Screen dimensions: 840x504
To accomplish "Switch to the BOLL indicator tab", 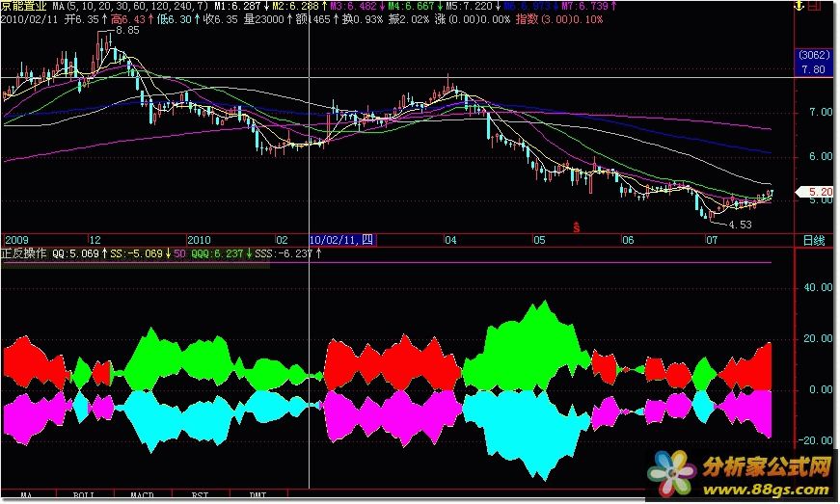I will coord(85,494).
